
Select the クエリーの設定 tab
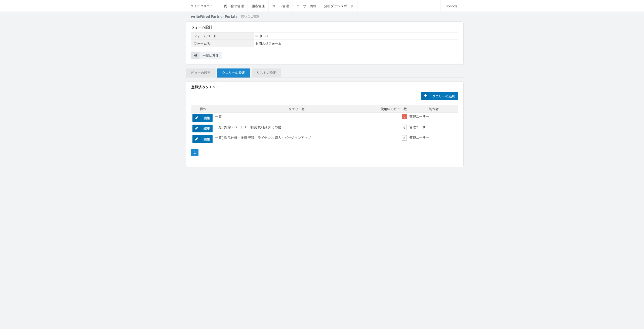233,73
